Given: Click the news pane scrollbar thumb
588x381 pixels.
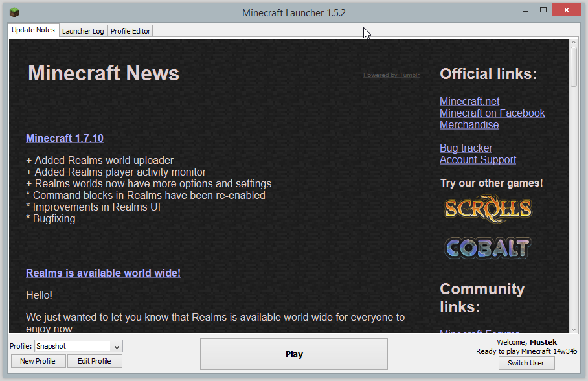Looking at the screenshot, I should (x=574, y=67).
